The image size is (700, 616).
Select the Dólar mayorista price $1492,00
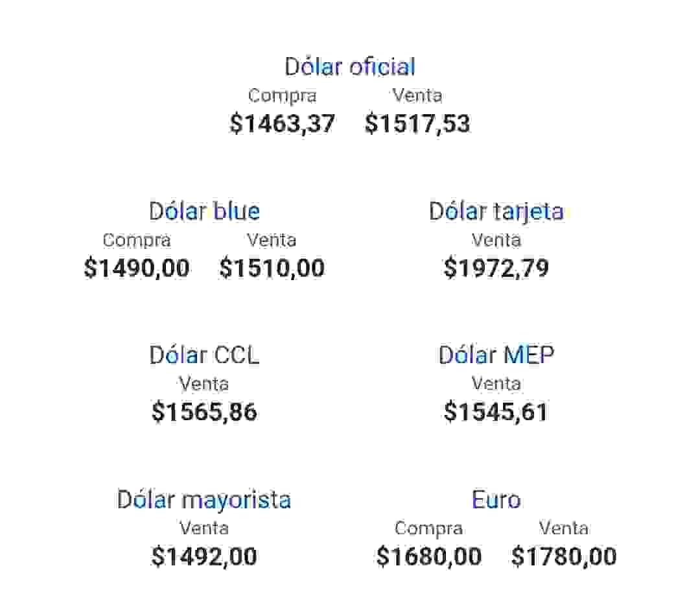[204, 557]
